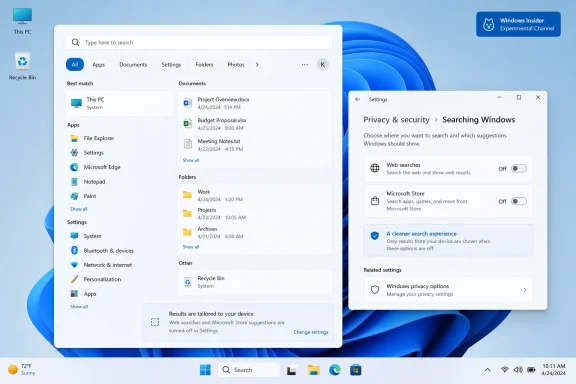This screenshot has height=384, width=576.
Task: Open Budget Proposal.xlsx spreadsheet
Action: pos(255,124)
